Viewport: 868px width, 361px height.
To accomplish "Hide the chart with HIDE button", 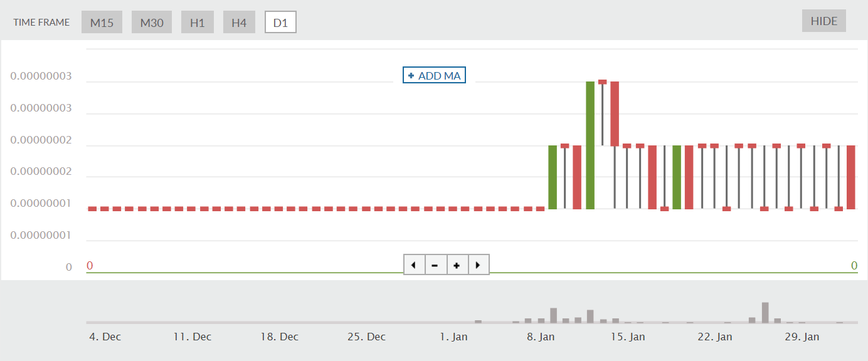I will [824, 21].
